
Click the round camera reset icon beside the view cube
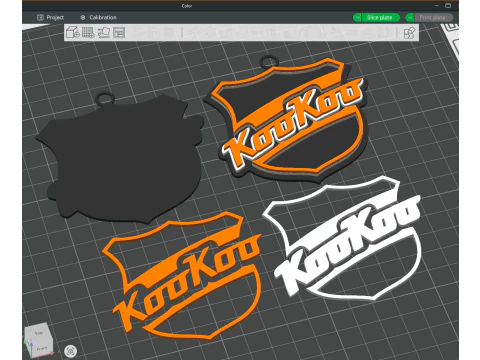(x=70, y=351)
